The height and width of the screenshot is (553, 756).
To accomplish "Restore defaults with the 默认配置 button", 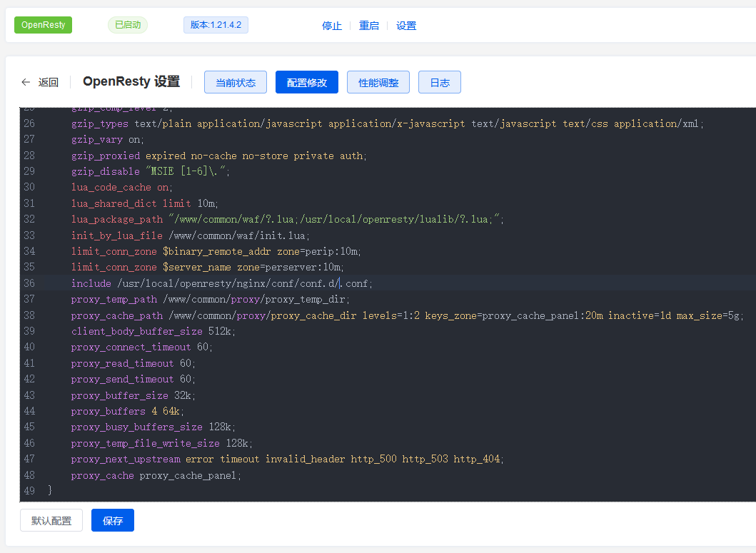I will coord(51,520).
